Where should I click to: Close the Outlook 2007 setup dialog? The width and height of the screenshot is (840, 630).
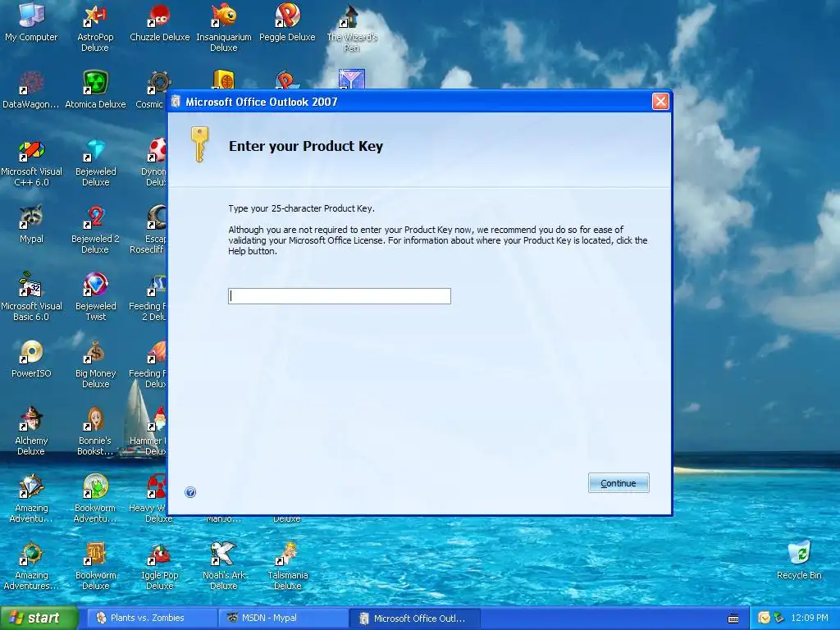point(660,101)
